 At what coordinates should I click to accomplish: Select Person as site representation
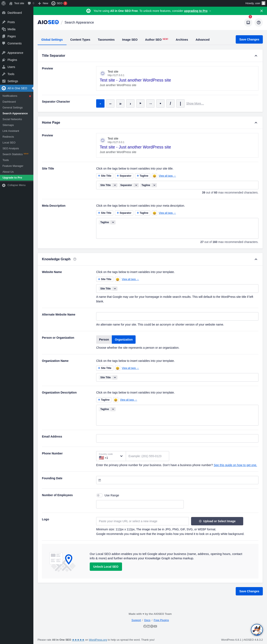point(104,340)
